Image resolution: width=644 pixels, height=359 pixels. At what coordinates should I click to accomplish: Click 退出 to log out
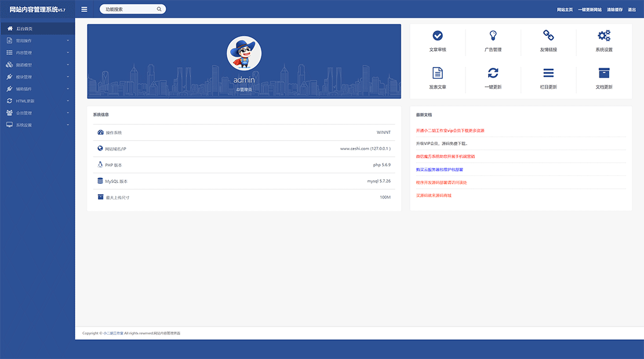[x=631, y=9]
